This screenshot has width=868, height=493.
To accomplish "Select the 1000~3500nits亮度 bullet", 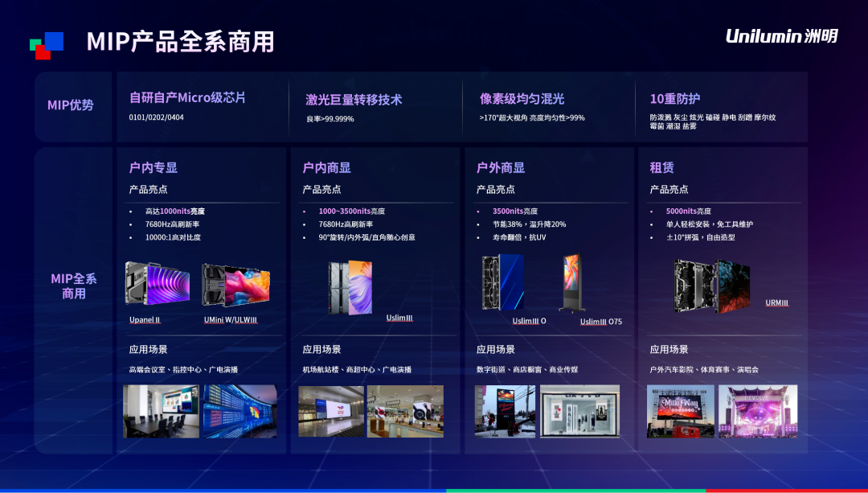I will coord(351,211).
